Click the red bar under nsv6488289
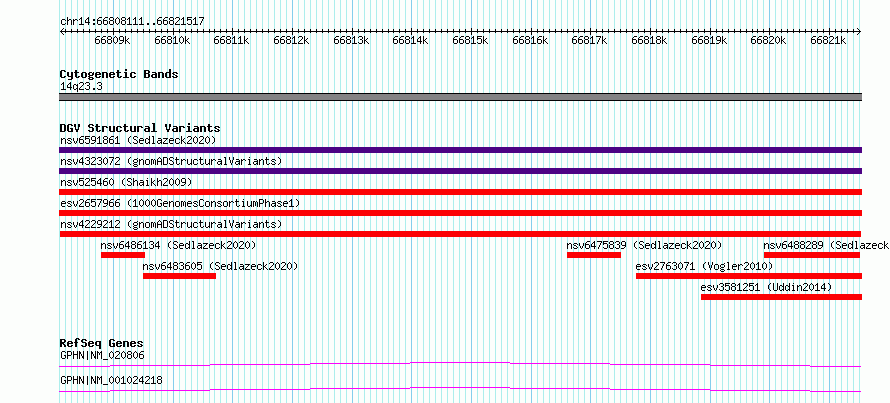 coord(812,255)
